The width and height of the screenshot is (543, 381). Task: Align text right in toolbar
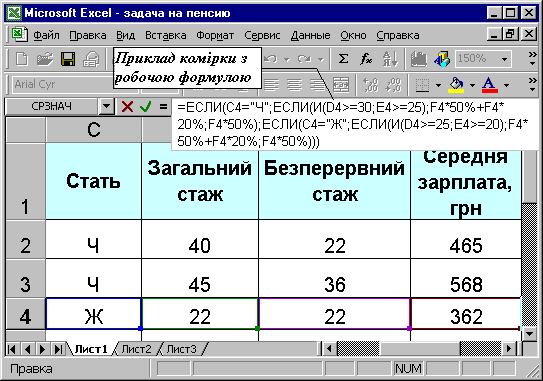(x=317, y=85)
